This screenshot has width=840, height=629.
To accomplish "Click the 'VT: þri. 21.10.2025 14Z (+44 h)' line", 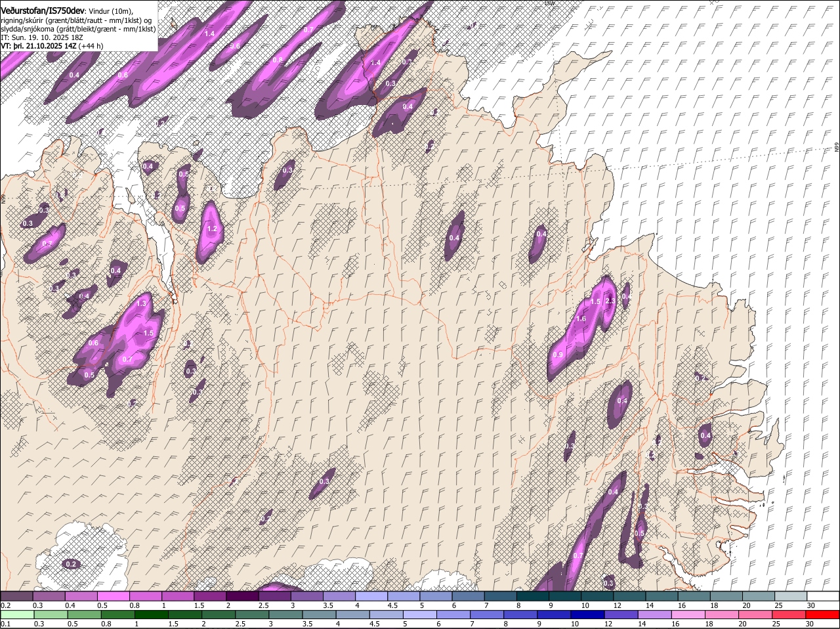I will (52, 46).
